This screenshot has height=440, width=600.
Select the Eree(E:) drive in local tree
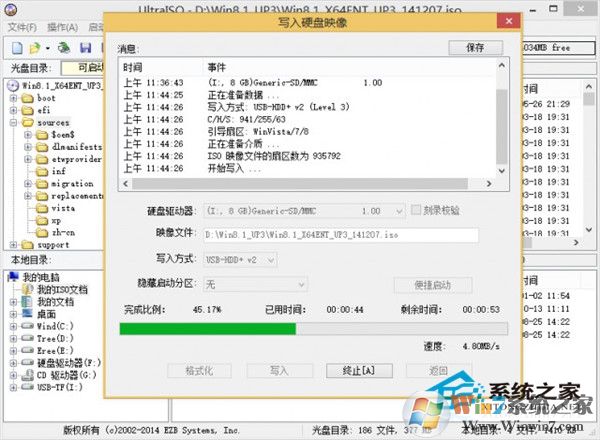[55, 350]
